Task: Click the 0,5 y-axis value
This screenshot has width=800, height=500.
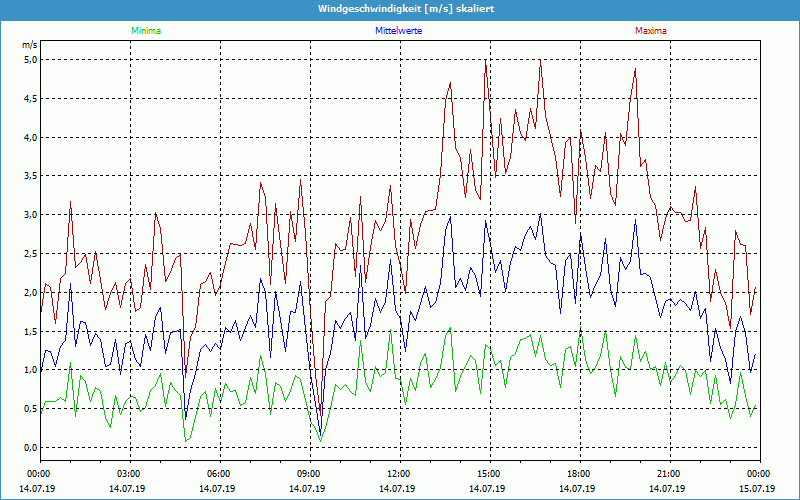Action: pyautogui.click(x=31, y=409)
